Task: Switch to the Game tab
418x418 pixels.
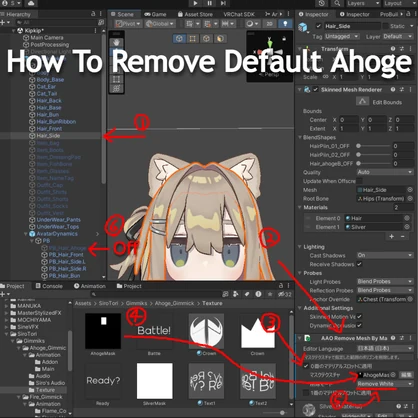Action: [155, 14]
